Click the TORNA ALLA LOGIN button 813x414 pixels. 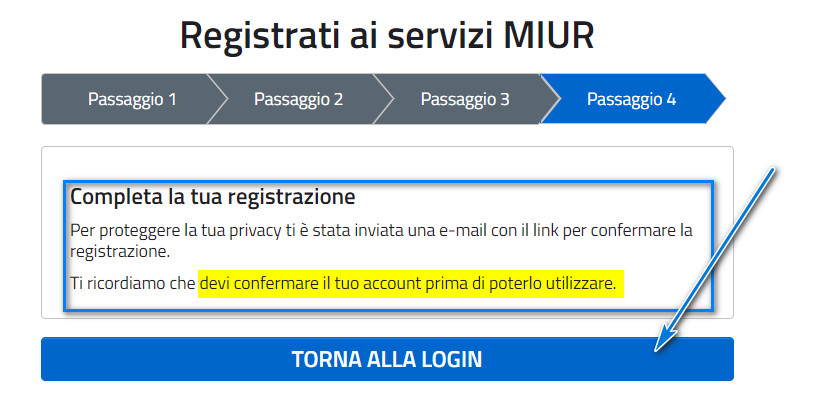(387, 359)
